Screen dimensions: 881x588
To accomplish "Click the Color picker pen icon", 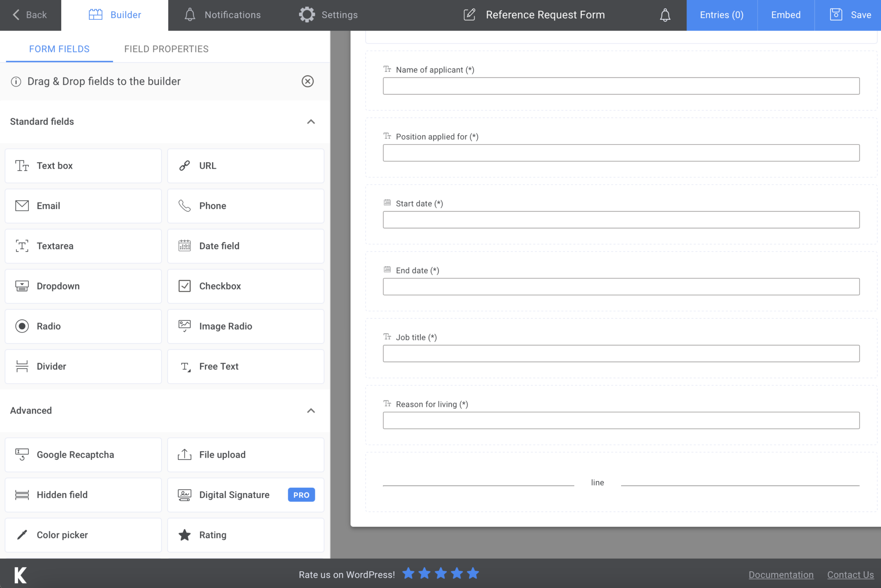I will point(22,535).
